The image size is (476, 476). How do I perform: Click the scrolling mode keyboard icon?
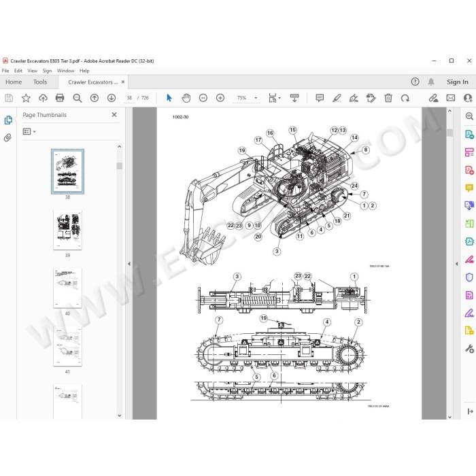(294, 98)
